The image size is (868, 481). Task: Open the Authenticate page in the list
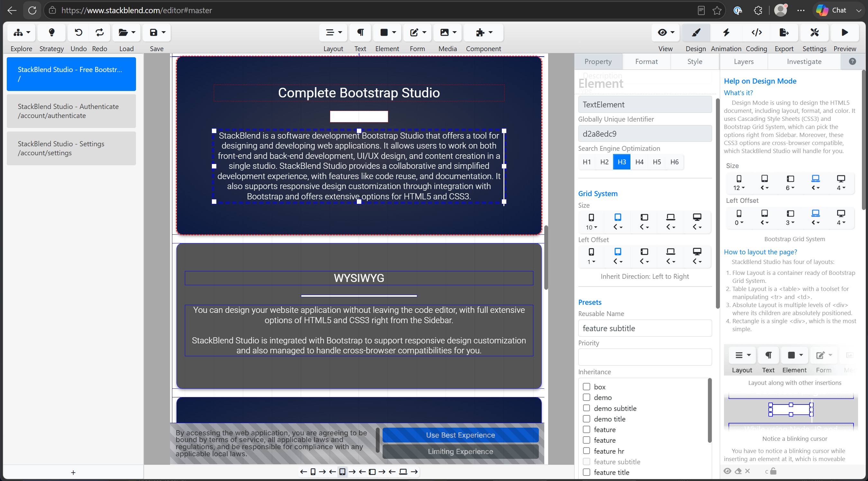[71, 111]
